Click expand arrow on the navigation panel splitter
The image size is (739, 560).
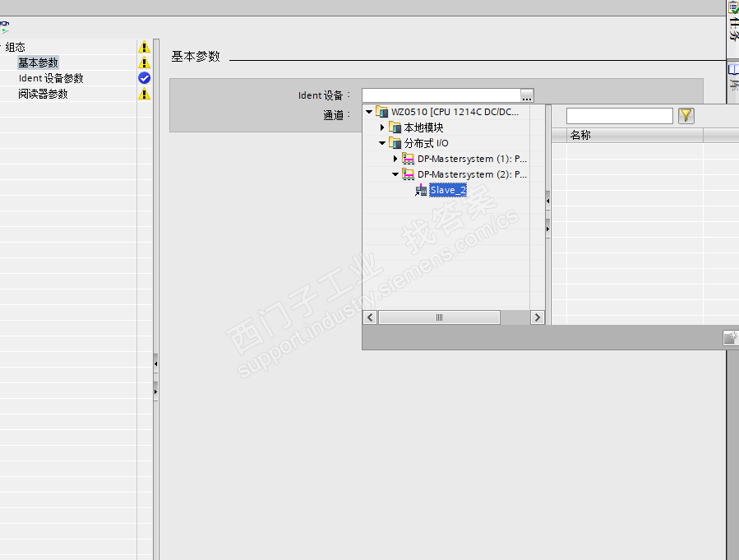click(x=155, y=391)
